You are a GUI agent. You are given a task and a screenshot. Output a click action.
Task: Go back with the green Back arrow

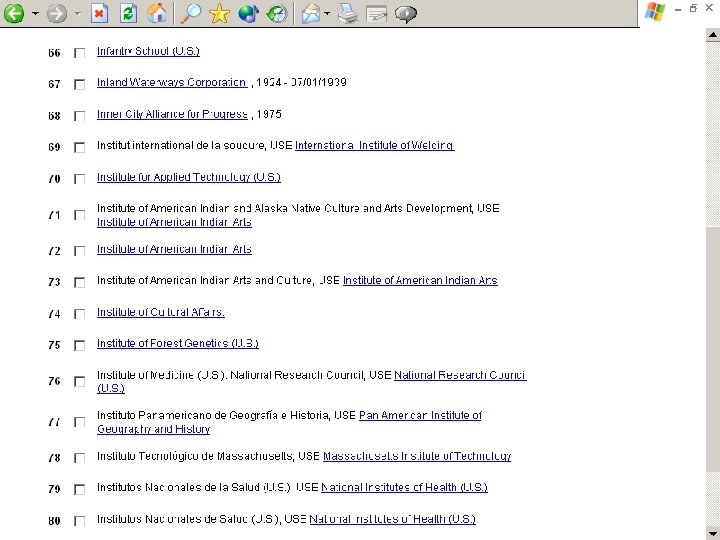coord(14,13)
